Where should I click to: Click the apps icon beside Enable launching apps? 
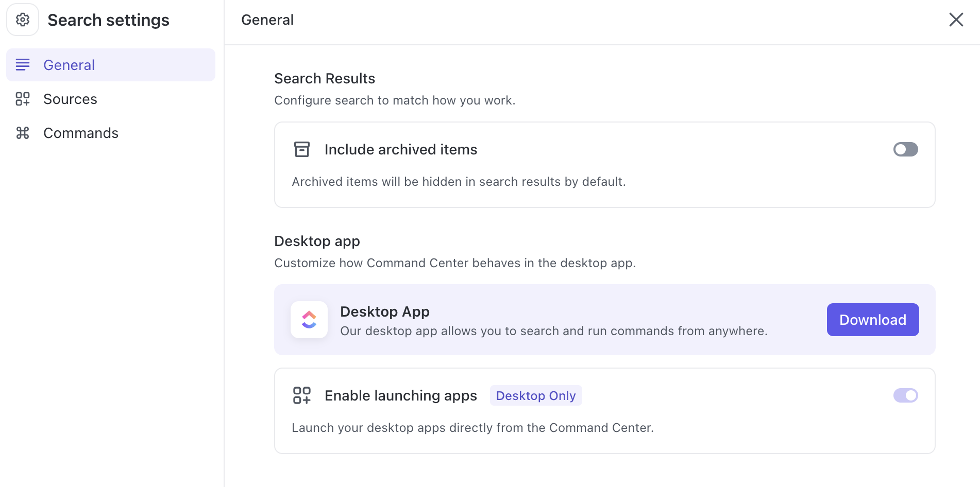click(x=302, y=395)
